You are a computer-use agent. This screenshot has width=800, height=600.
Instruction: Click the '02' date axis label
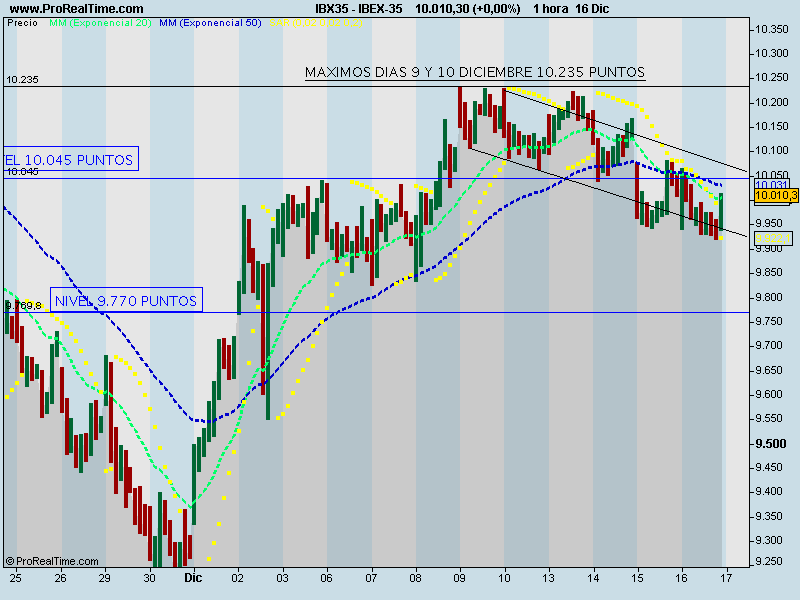[238, 578]
